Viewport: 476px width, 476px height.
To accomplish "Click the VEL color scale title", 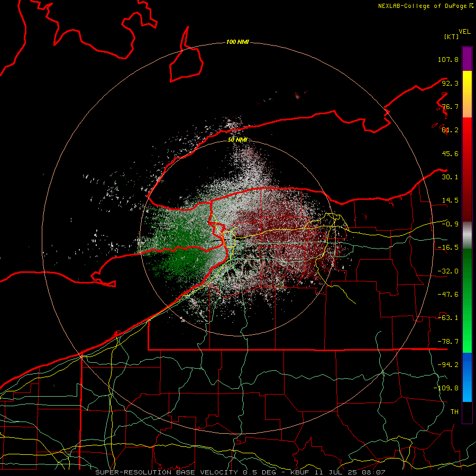I will point(465,32).
